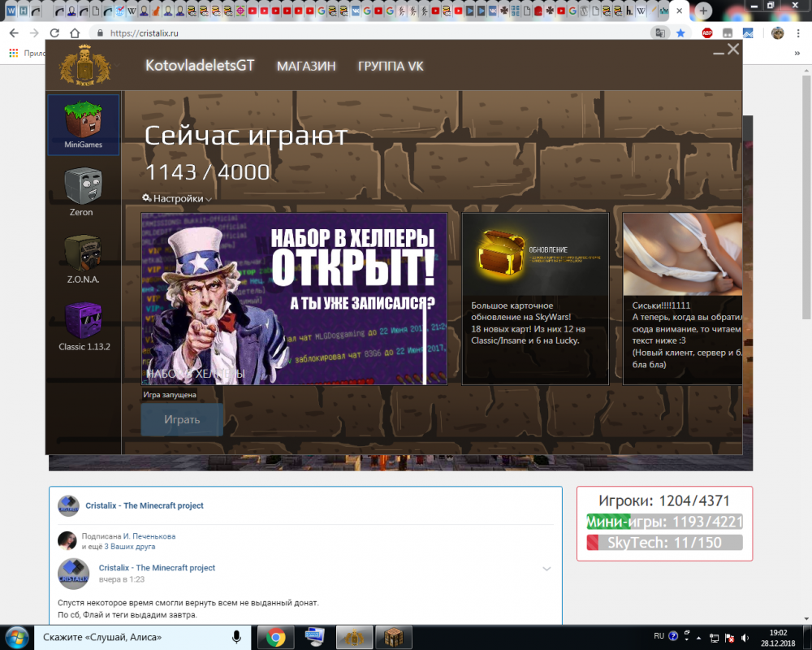Viewport: 812px width, 650px height.
Task: Open Chrome from the Windows taskbar
Action: [275, 637]
